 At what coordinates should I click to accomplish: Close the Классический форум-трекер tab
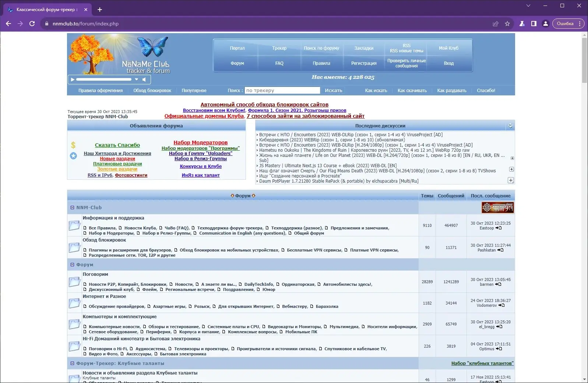[86, 10]
